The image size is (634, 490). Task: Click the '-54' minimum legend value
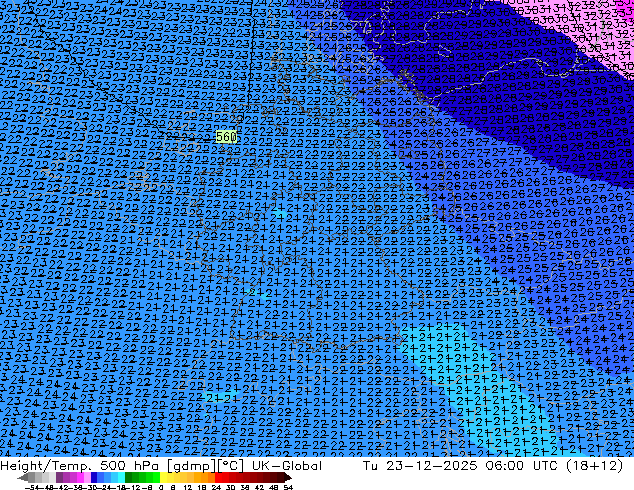tap(32, 487)
